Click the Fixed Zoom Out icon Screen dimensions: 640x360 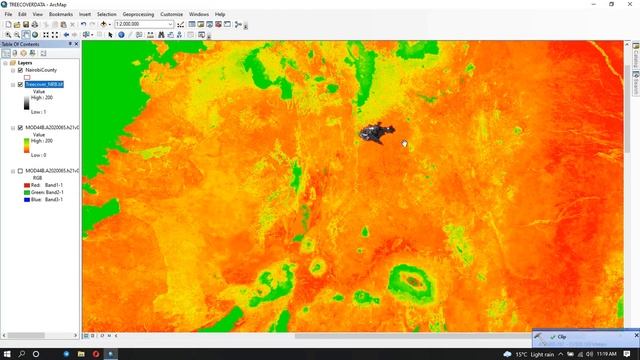pos(55,35)
